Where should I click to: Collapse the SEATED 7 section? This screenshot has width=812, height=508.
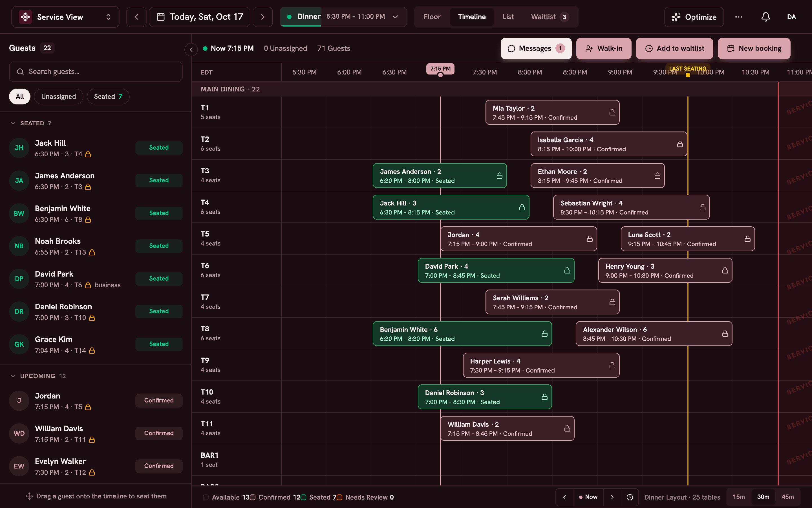31,123
